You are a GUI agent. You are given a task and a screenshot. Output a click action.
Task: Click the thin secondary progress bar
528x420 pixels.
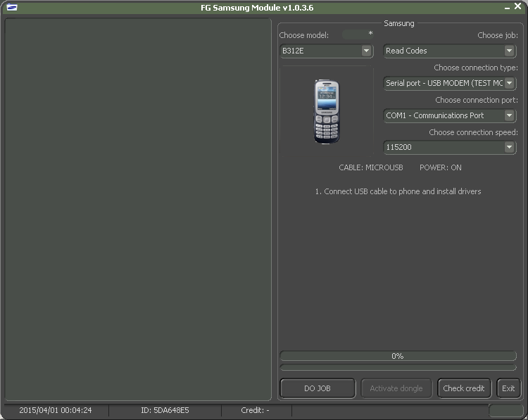point(398,367)
